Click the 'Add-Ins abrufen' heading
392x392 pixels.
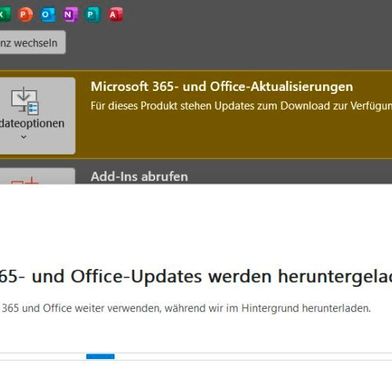tap(139, 176)
